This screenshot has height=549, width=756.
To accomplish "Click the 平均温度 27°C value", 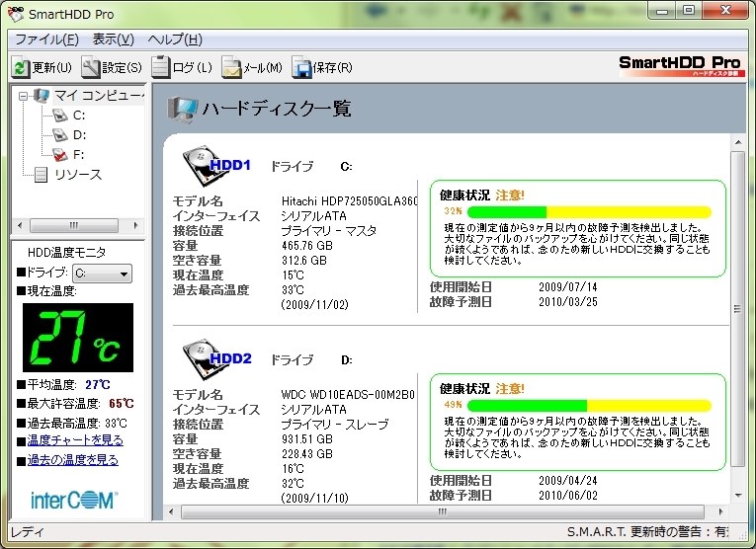I will tap(98, 385).
